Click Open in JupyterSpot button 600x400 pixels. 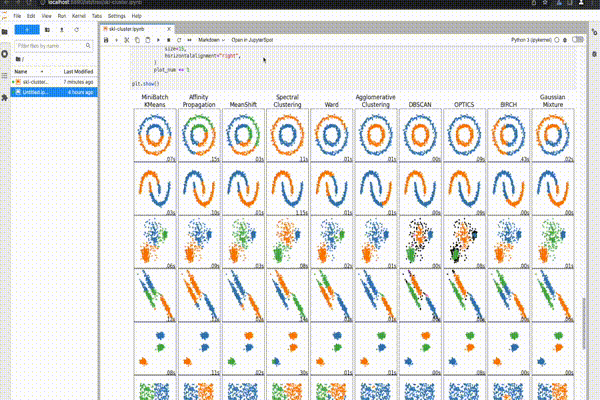coord(252,40)
